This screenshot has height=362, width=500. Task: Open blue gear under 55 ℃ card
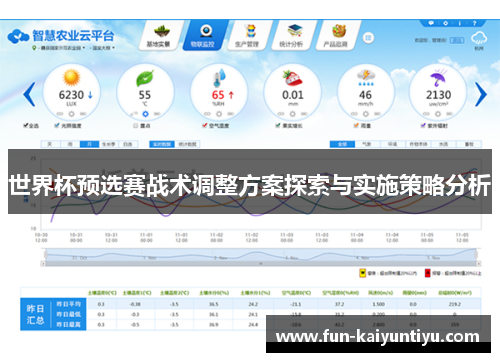[145, 114]
